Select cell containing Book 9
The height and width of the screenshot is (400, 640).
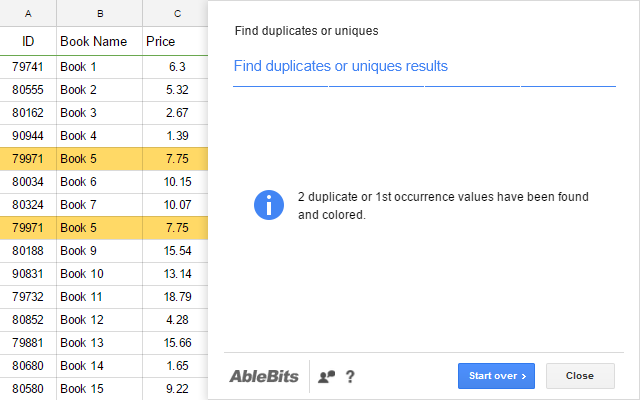tap(99, 250)
